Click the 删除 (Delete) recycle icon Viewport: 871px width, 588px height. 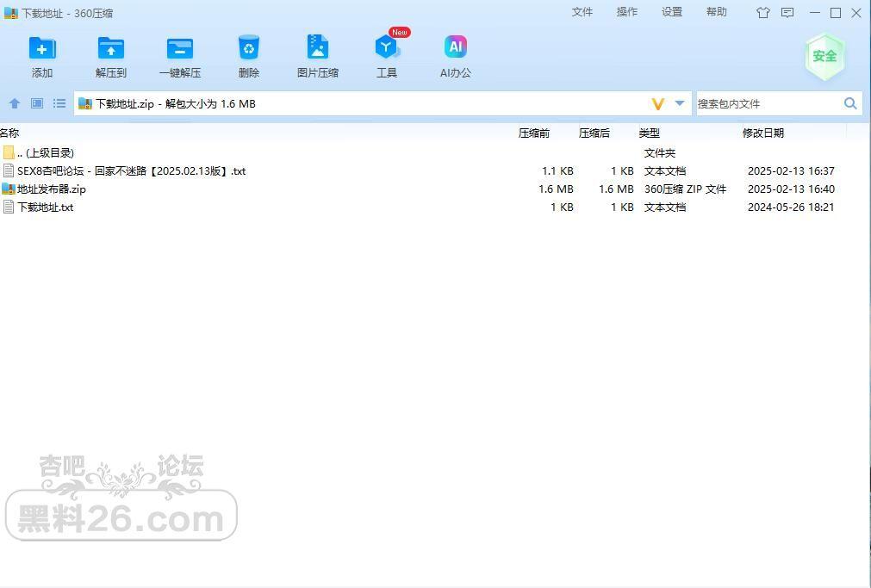[248, 48]
